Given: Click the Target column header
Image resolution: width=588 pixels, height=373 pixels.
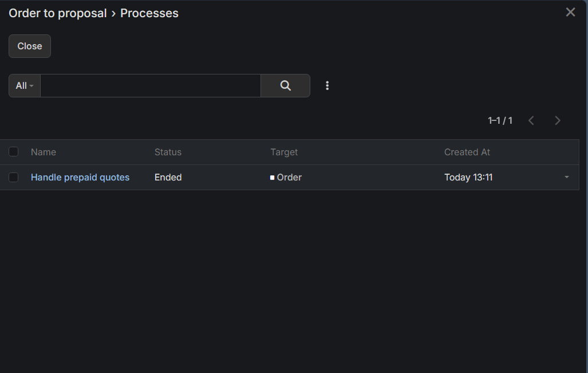Looking at the screenshot, I should click(284, 152).
